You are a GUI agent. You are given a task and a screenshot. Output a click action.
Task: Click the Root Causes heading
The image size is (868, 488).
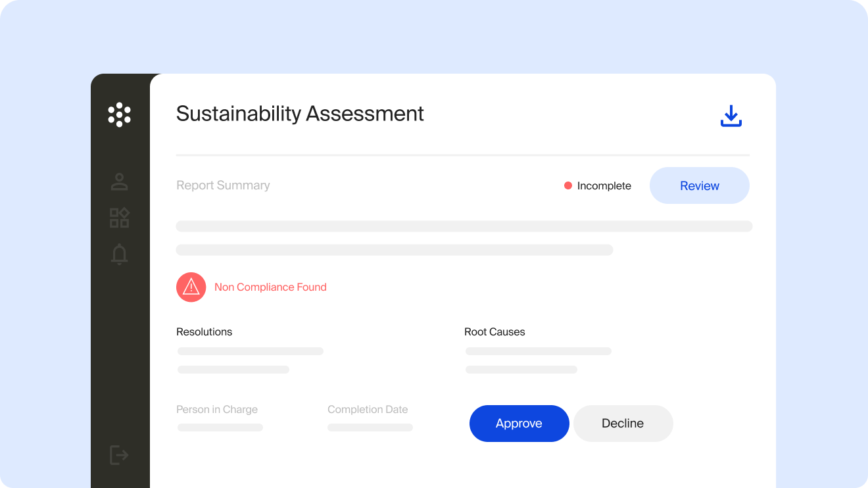pos(494,331)
